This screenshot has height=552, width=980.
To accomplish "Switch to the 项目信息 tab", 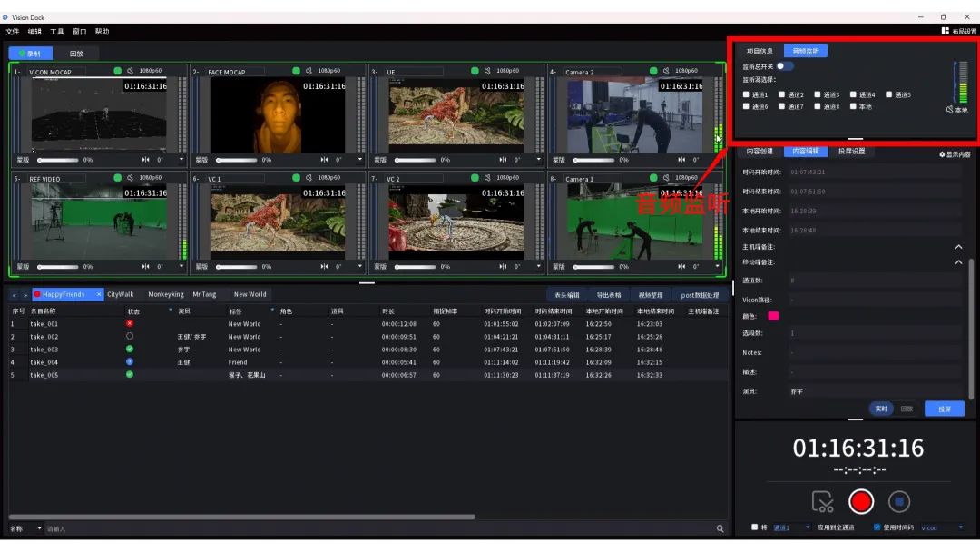I will [x=760, y=51].
